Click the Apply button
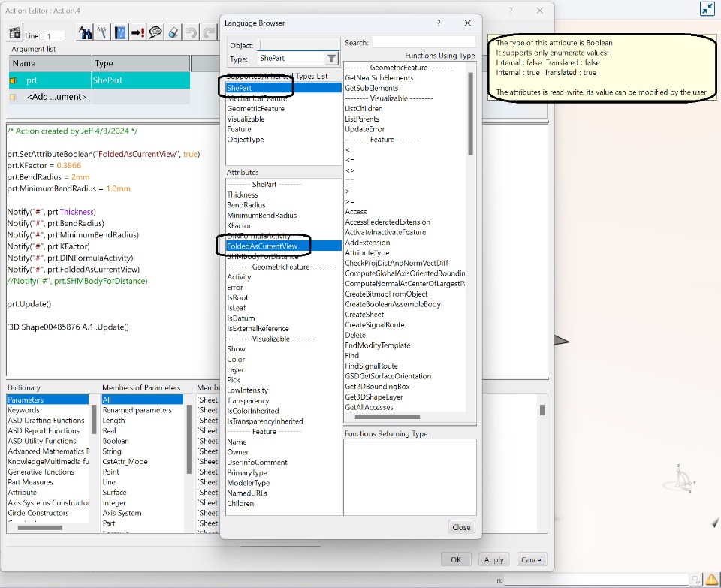 click(x=494, y=559)
